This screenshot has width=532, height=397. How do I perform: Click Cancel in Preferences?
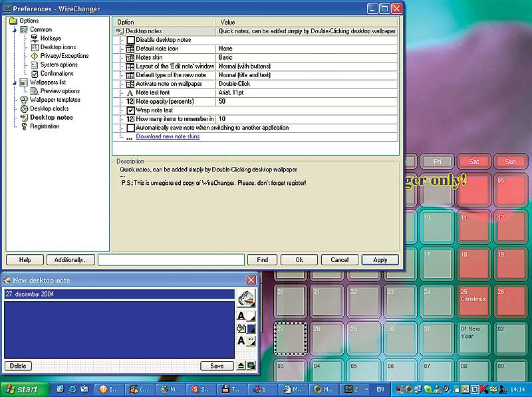point(340,260)
